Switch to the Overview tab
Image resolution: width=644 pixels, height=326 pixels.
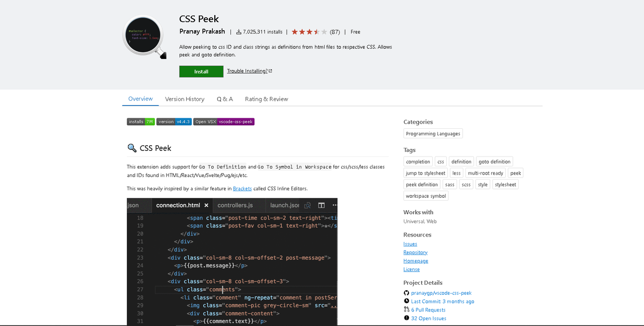[140, 99]
